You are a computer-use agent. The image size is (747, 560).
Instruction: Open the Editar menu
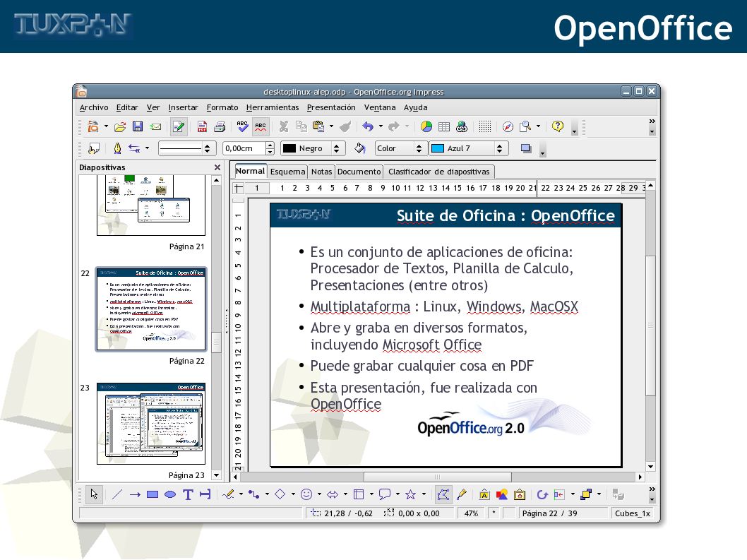127,108
